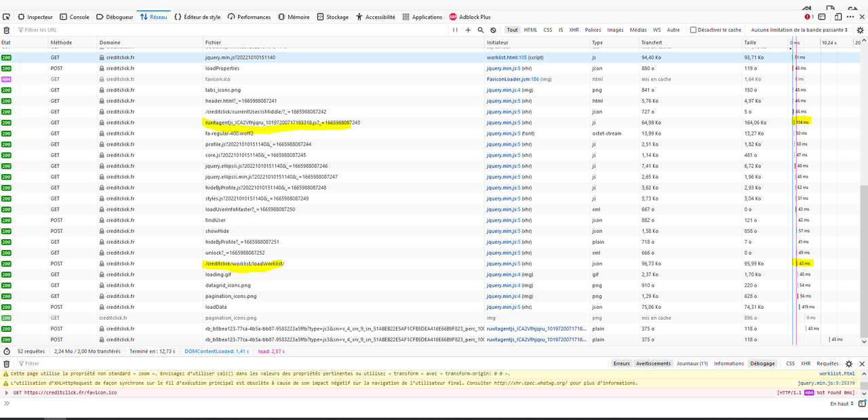Select the datagrid_icons.png request row
Screen dimensions: 868x420
(x=431, y=285)
